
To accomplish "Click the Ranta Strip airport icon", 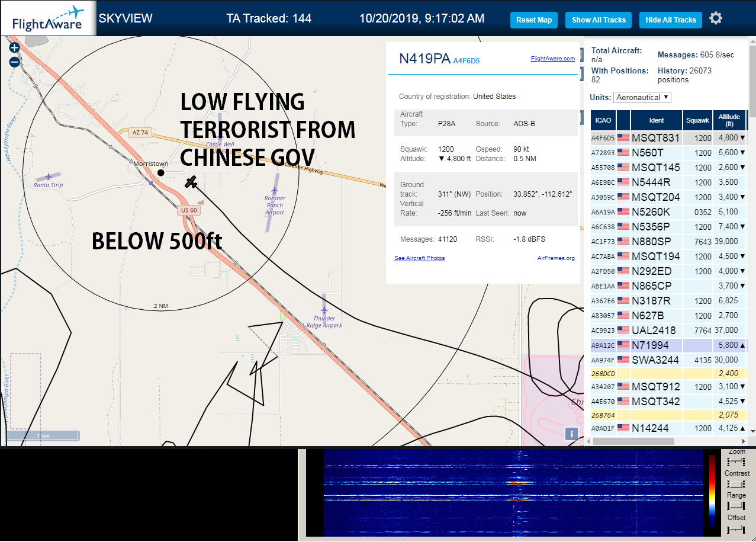I will click(x=49, y=177).
